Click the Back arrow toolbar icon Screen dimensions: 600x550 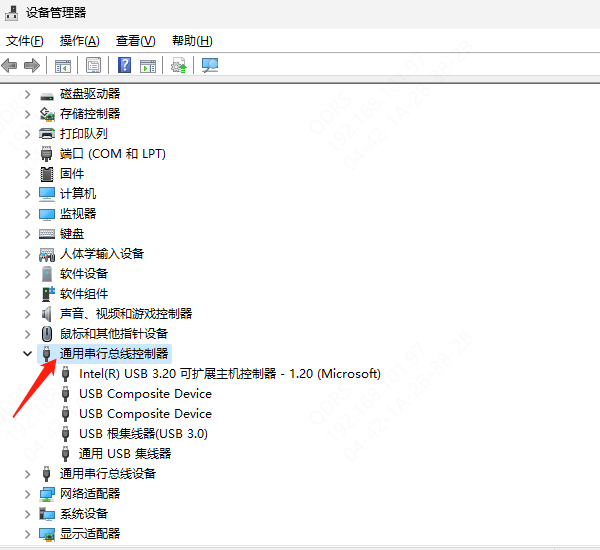(x=10, y=65)
